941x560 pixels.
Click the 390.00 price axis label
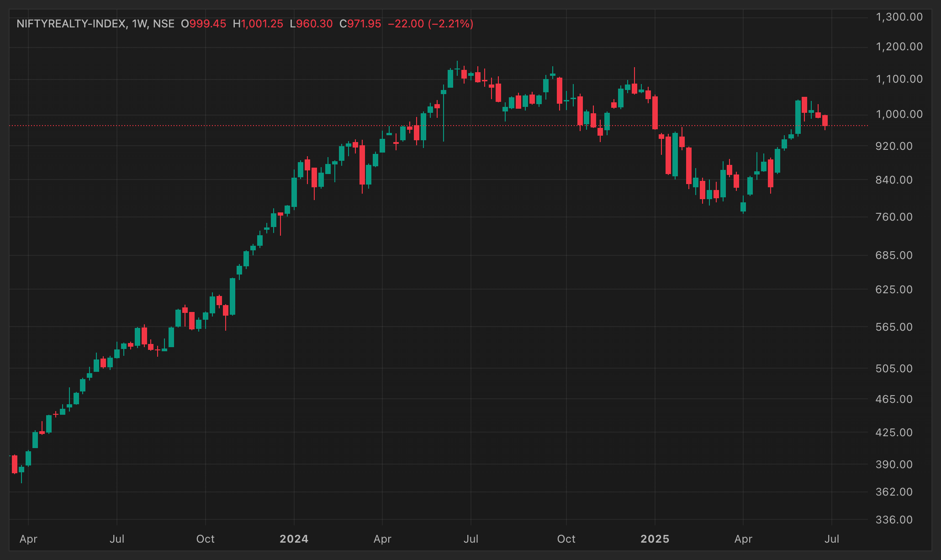894,465
